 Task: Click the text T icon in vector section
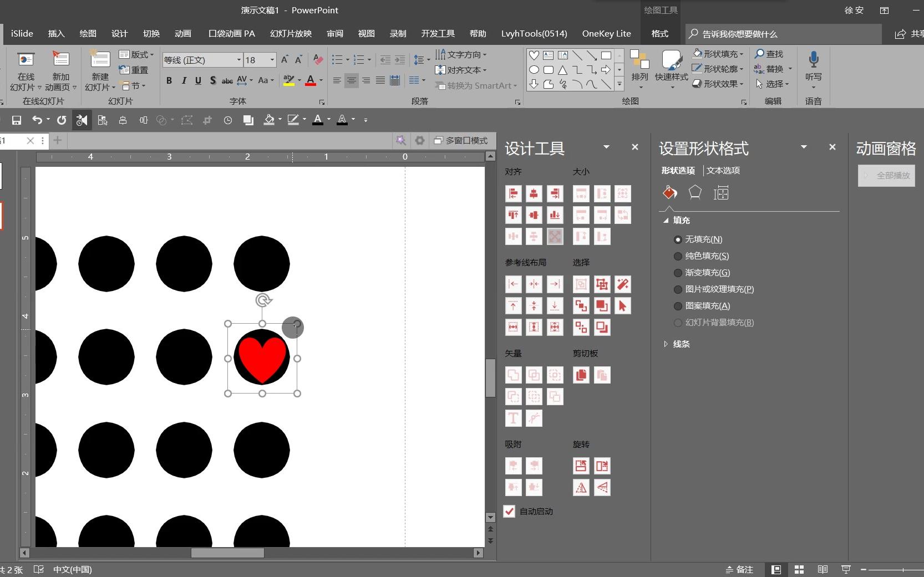(514, 418)
